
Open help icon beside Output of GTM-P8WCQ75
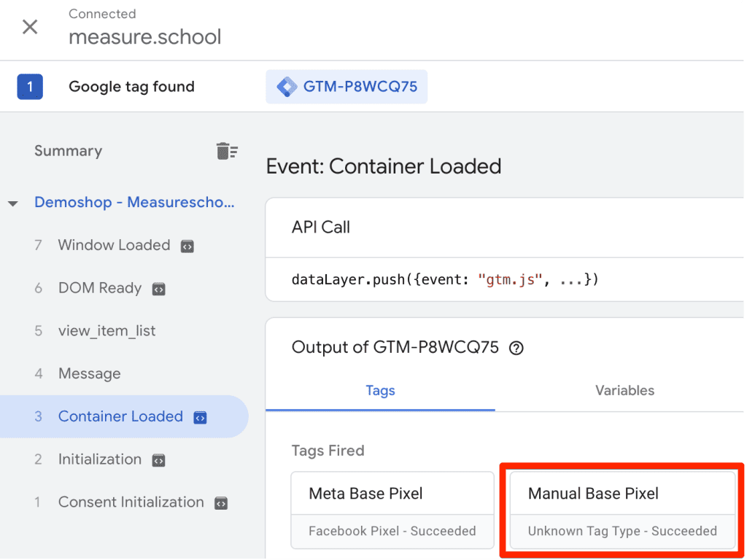516,349
